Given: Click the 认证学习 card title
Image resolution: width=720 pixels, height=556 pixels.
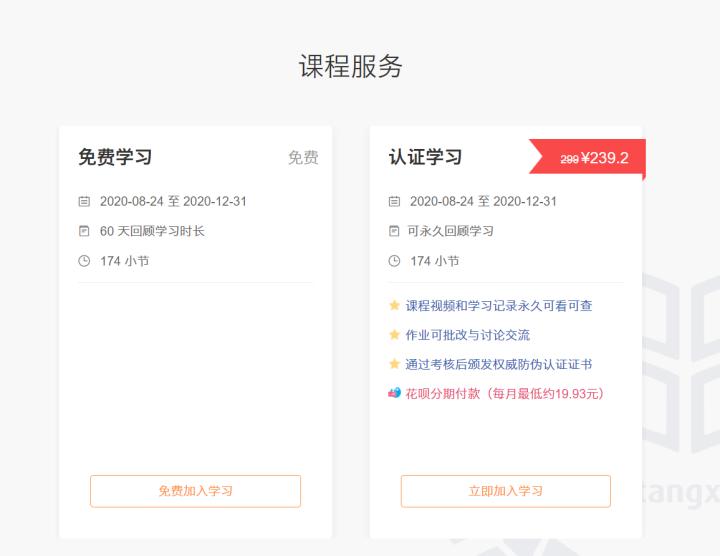Looking at the screenshot, I should pyautogui.click(x=425, y=157).
